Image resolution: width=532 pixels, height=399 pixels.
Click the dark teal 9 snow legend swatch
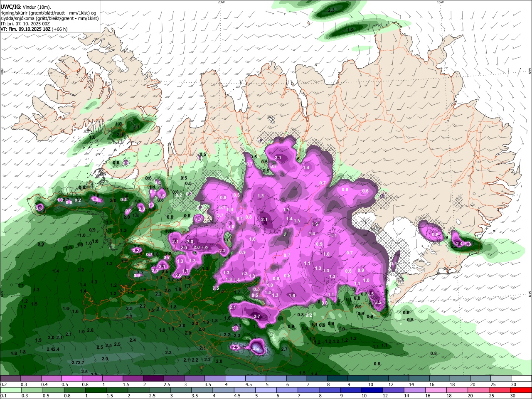pos(358,378)
